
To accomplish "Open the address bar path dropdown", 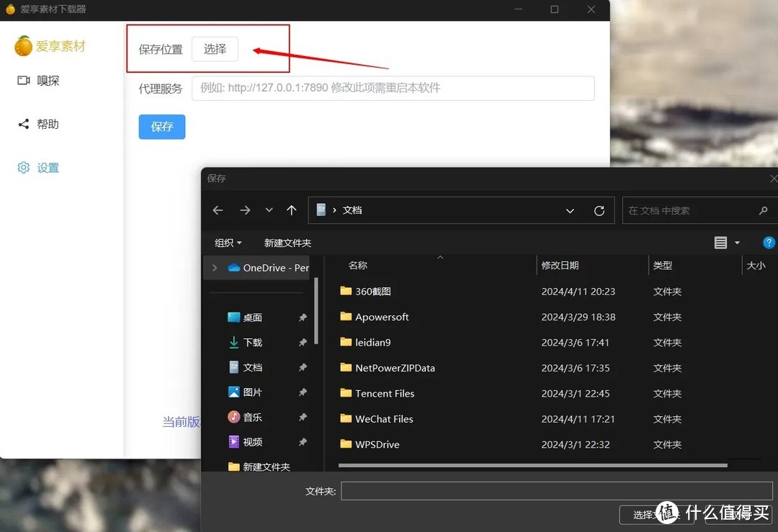I will pos(570,211).
